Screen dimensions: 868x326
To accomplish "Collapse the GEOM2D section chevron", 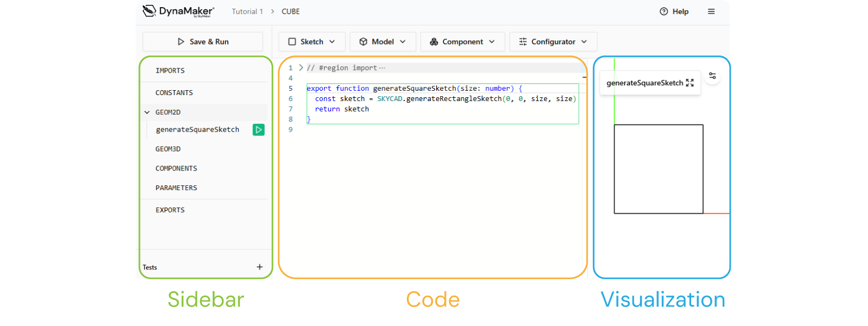I will (147, 112).
